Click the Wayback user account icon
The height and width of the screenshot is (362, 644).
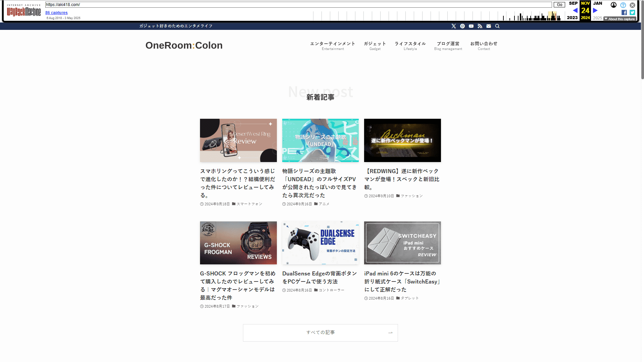613,5
